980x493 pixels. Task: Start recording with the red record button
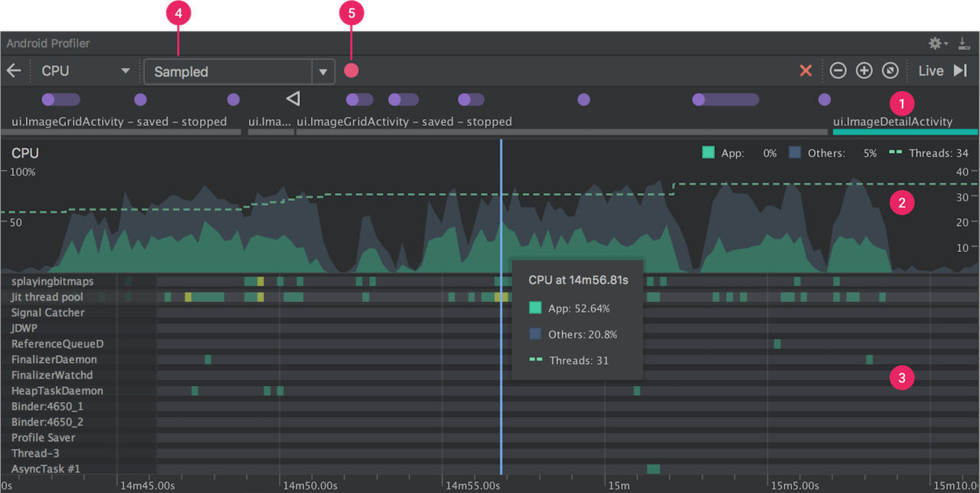coord(351,70)
